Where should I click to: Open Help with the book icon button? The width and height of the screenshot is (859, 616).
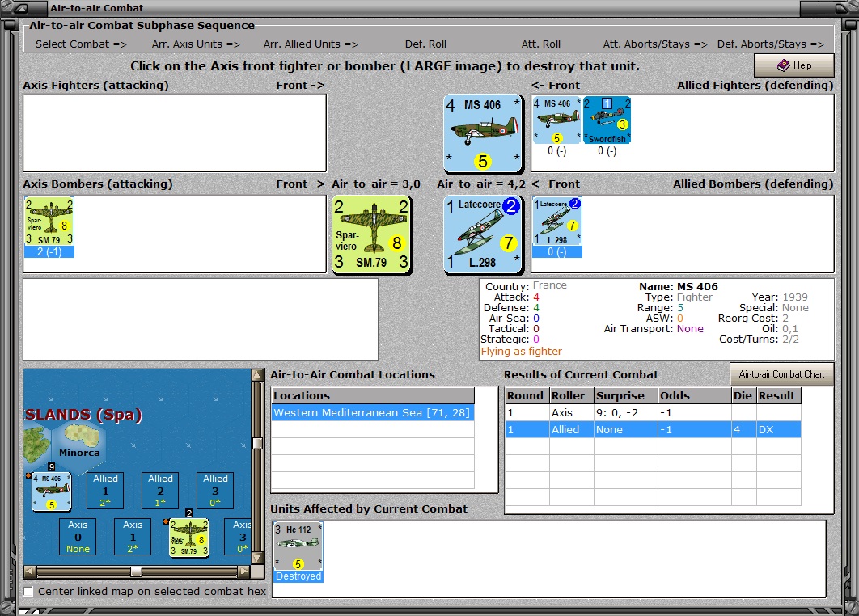[x=793, y=65]
